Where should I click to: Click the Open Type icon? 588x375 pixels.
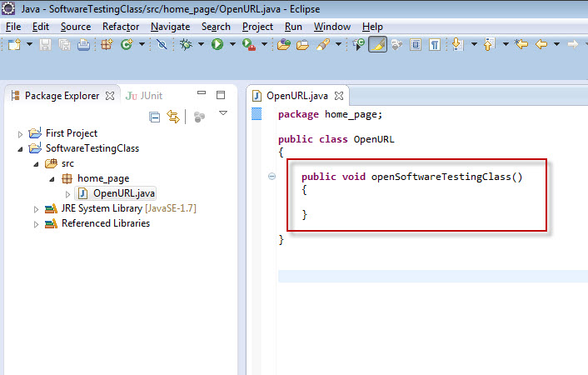pyautogui.click(x=284, y=45)
